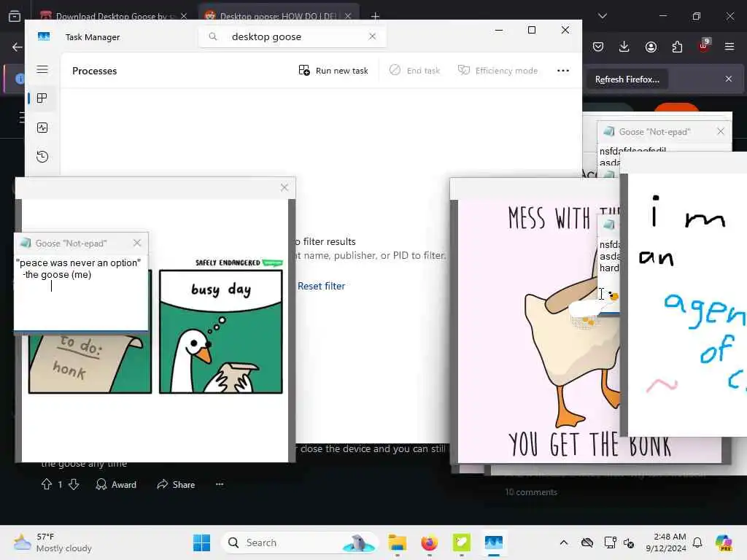Click the network display tray icon

(x=610, y=542)
